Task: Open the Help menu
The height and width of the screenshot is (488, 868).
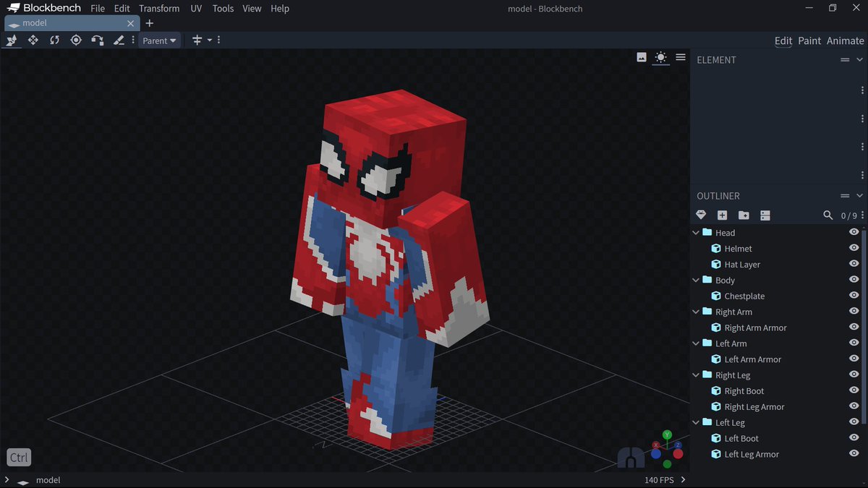Action: tap(280, 9)
